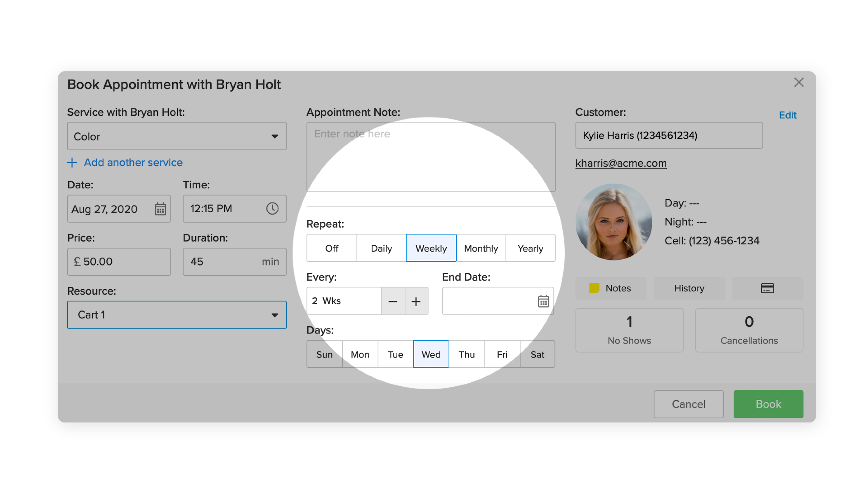Click the credit card icon button

click(x=767, y=288)
